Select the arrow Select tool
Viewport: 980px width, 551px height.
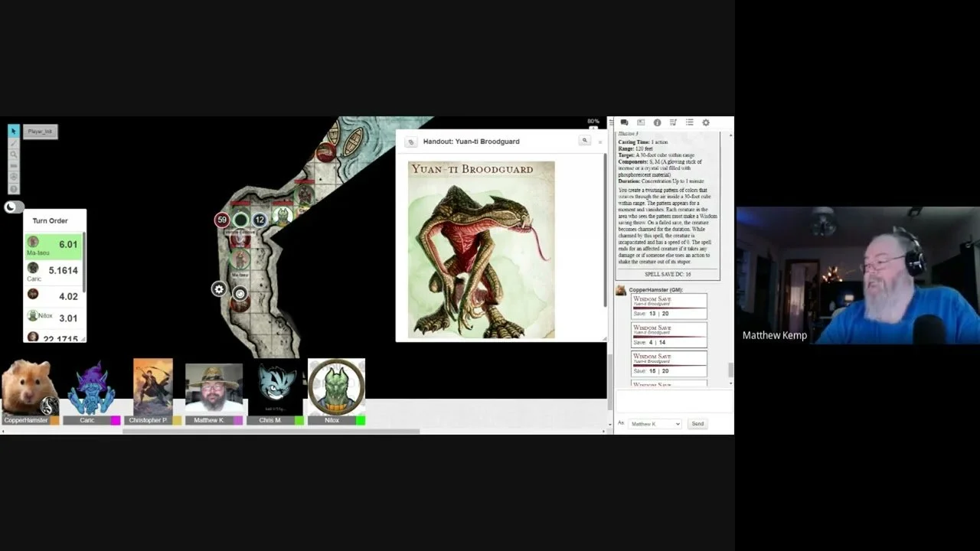coord(14,132)
